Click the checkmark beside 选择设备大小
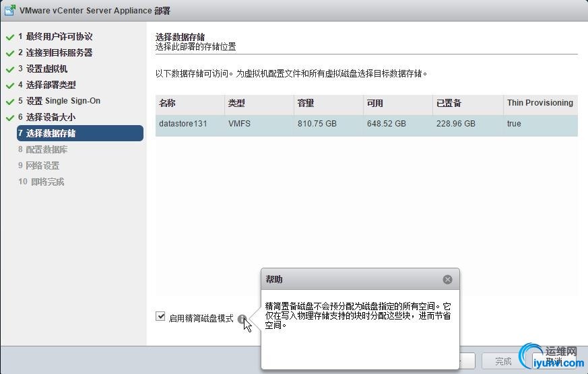This screenshot has width=588, height=374. tap(10, 118)
